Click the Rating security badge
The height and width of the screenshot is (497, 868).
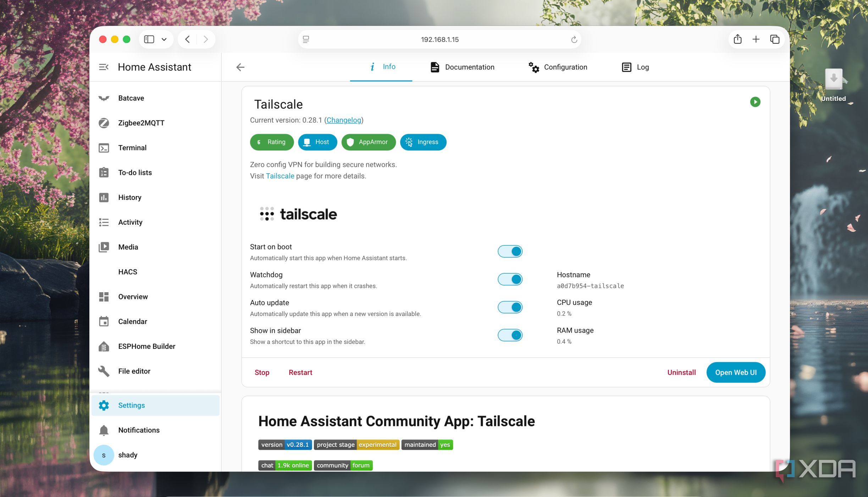(272, 142)
